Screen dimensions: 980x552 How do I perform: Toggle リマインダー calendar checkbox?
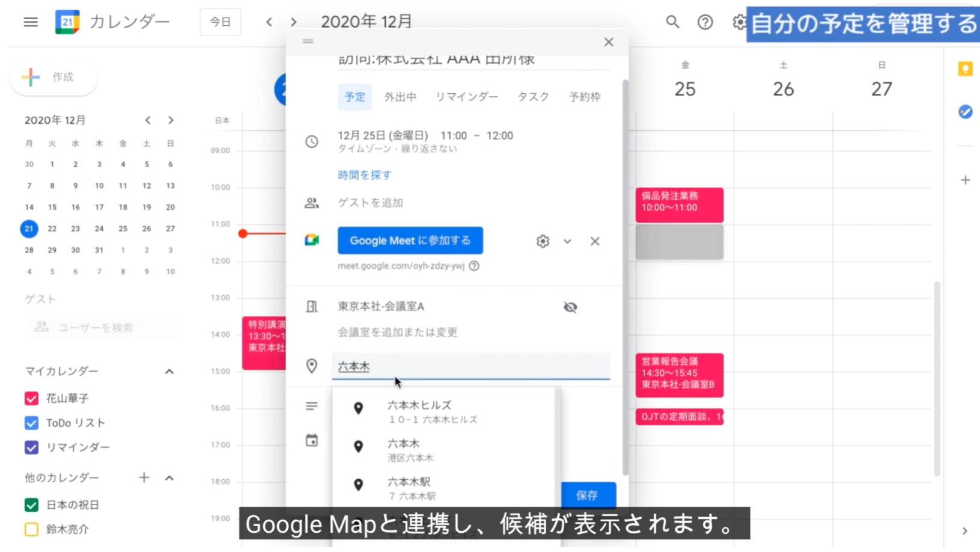click(31, 448)
